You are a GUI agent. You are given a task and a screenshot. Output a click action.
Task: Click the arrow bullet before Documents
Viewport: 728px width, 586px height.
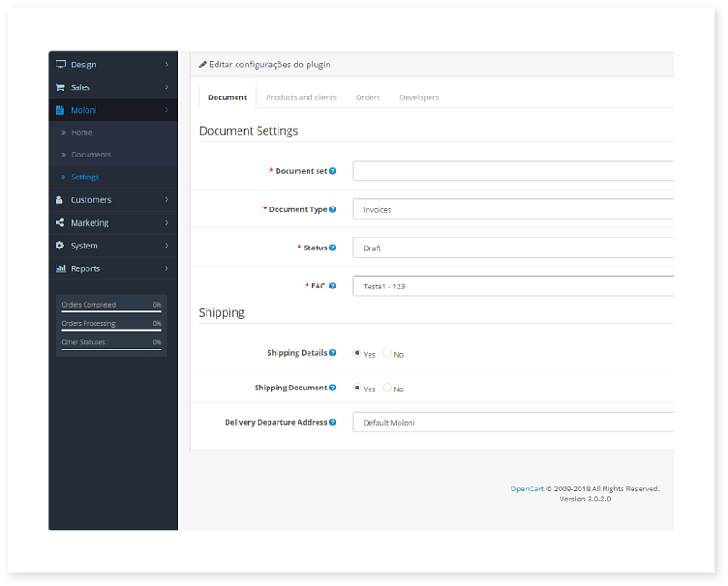click(63, 155)
